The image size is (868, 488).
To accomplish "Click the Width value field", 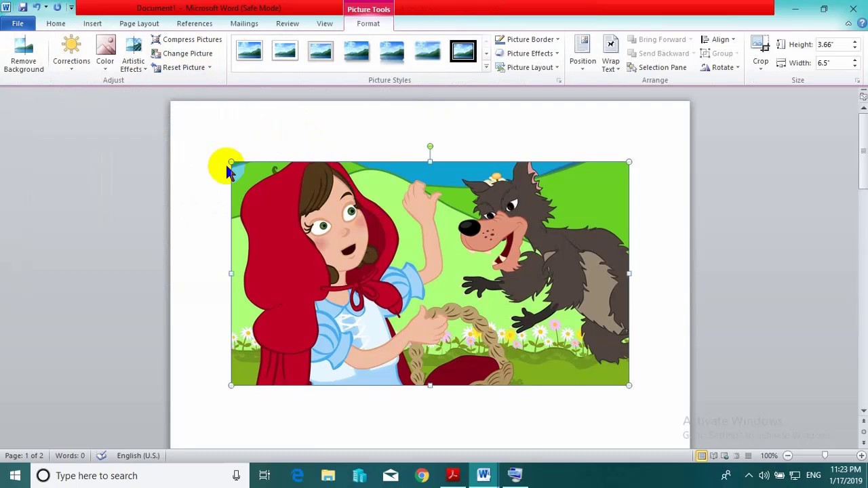I will 833,63.
